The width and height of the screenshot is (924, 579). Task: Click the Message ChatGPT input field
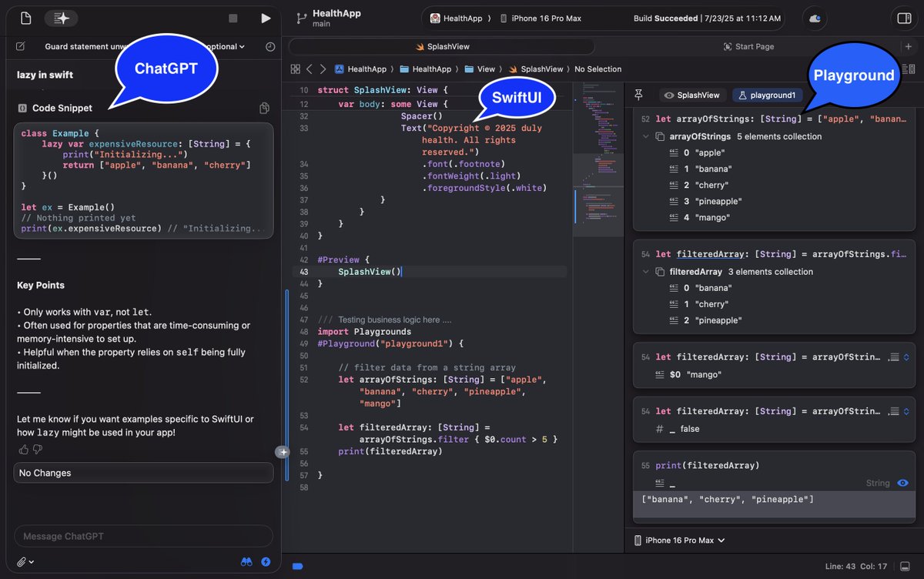(x=143, y=536)
